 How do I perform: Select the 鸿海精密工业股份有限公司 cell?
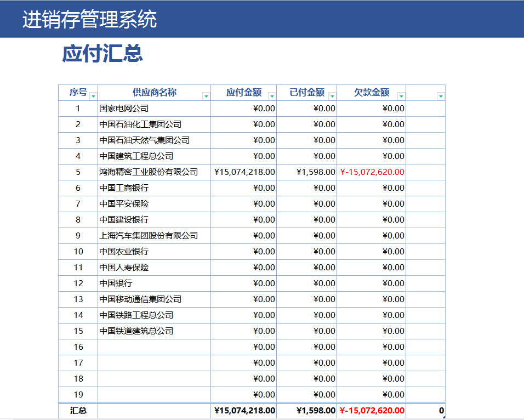pyautogui.click(x=155, y=172)
